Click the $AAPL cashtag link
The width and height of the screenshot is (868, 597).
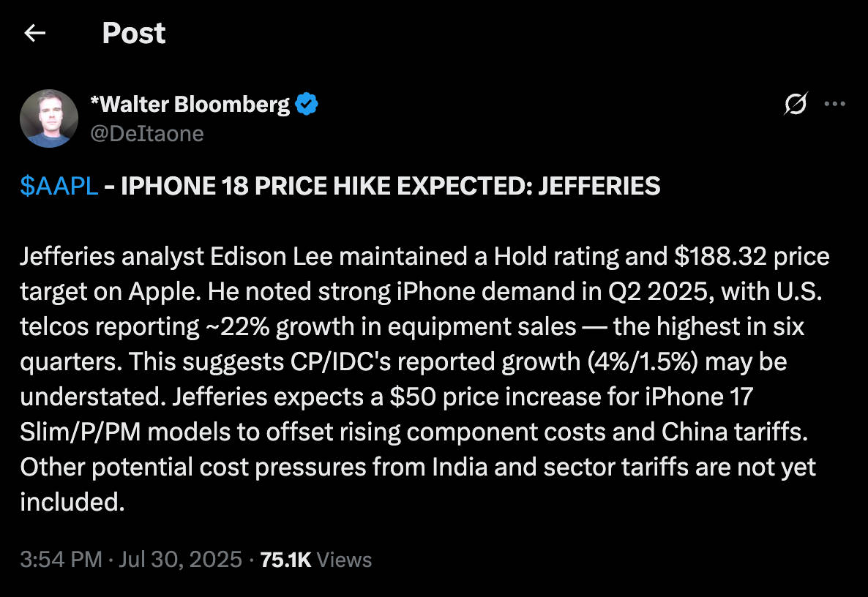coord(59,187)
